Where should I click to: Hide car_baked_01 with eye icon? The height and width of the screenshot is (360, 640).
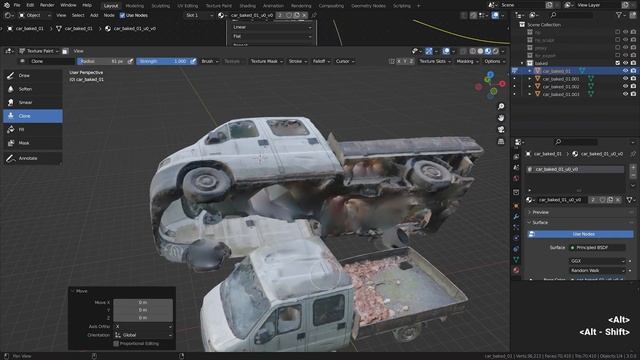click(x=625, y=71)
